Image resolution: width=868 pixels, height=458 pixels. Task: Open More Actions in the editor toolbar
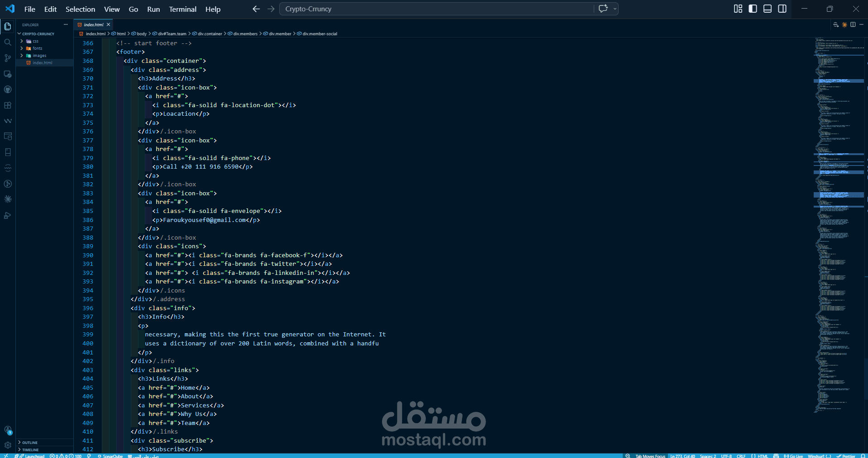861,25
